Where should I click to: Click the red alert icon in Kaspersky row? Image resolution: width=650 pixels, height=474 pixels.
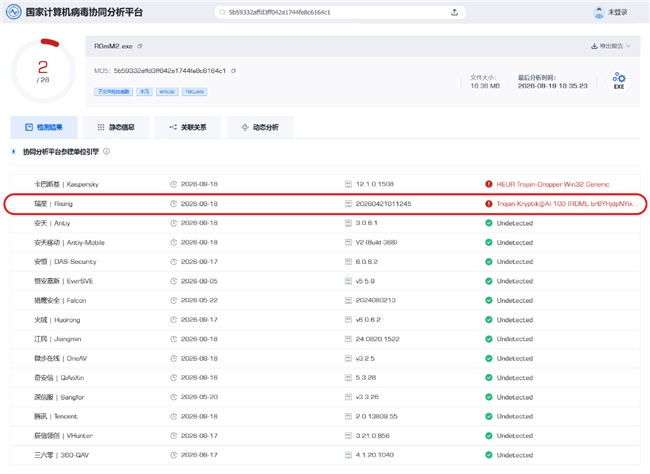489,184
